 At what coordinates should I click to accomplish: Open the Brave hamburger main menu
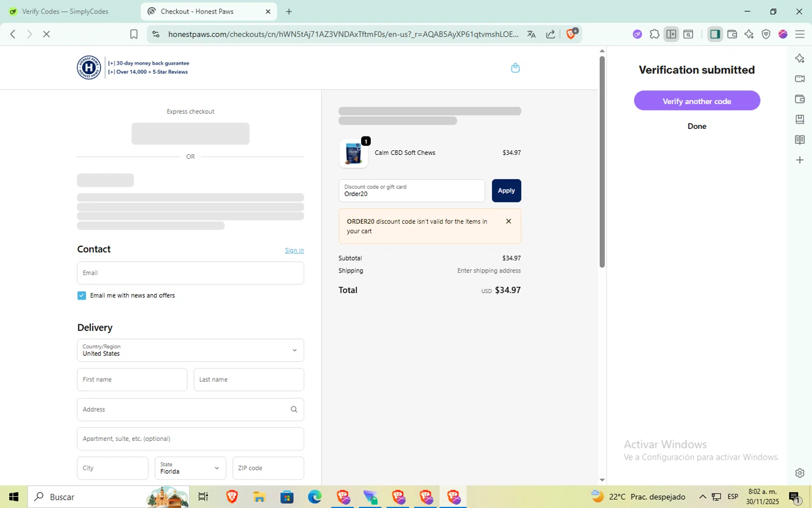click(800, 34)
